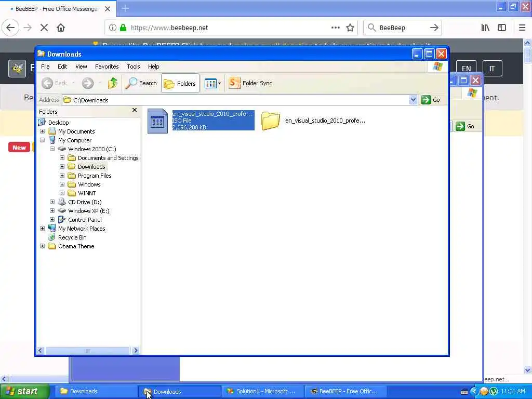The image size is (532, 399).
Task: Close the BeeBEEP browser tab
Action: (108, 9)
